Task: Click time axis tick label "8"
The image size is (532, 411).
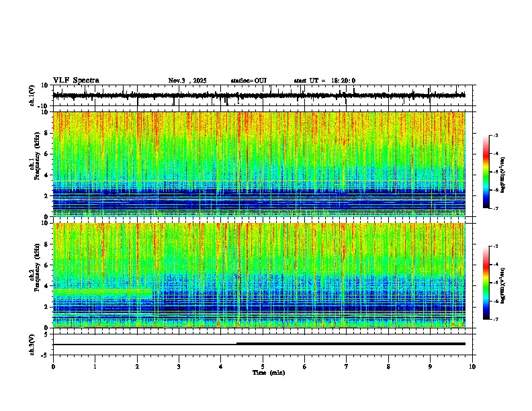Action: point(388,367)
